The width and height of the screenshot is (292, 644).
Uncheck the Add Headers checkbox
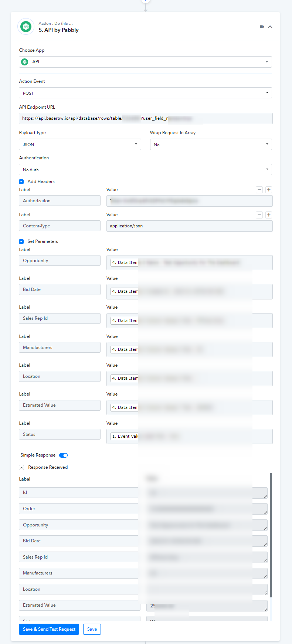(x=21, y=182)
